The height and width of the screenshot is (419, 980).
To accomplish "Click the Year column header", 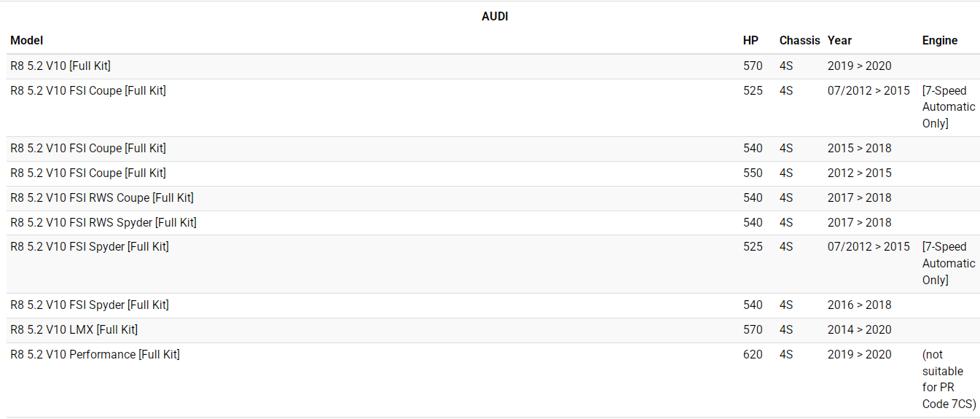I will point(839,41).
